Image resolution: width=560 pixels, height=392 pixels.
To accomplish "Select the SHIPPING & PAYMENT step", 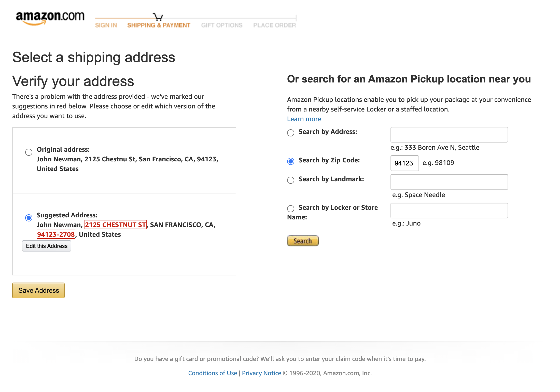I will click(159, 25).
